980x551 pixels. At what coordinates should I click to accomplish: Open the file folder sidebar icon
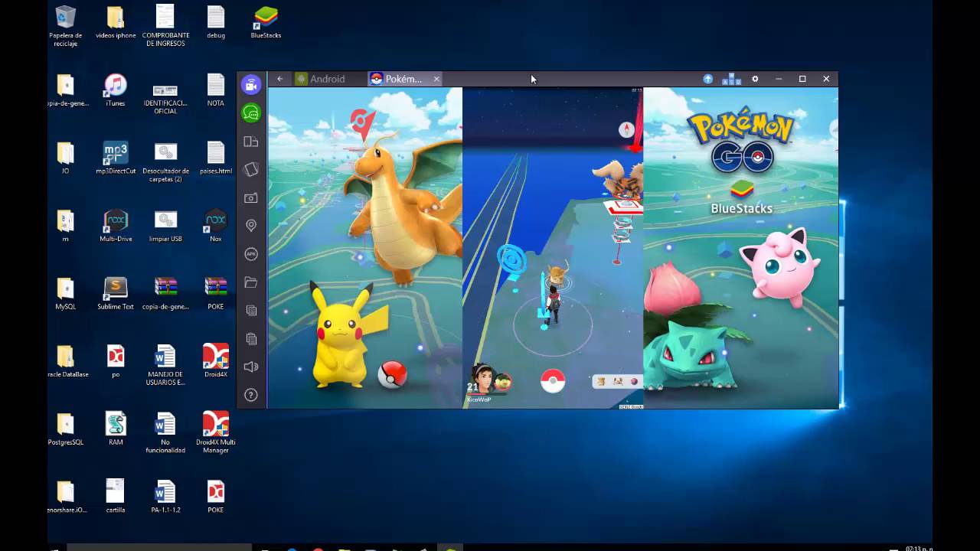251,282
